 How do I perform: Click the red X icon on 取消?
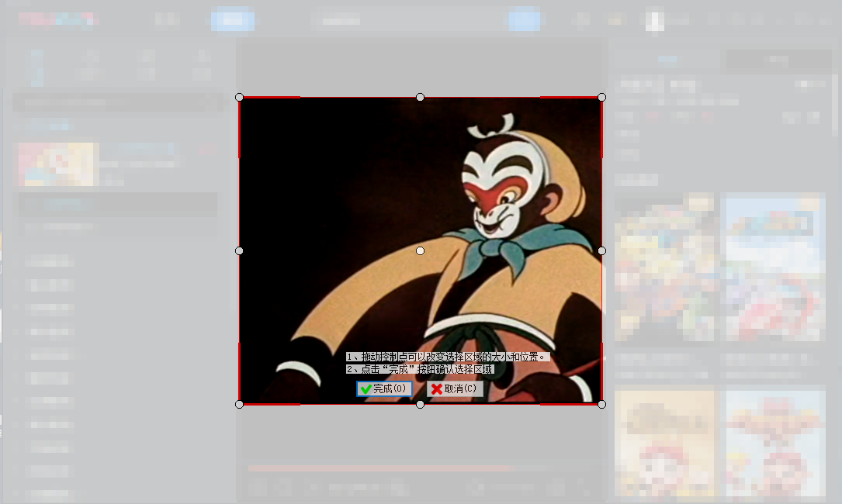437,389
